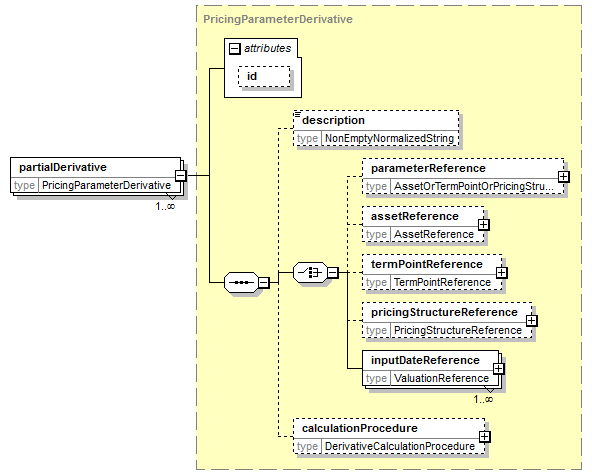Click the ValuationReference type label
The width and height of the screenshot is (592, 475).
(x=441, y=378)
